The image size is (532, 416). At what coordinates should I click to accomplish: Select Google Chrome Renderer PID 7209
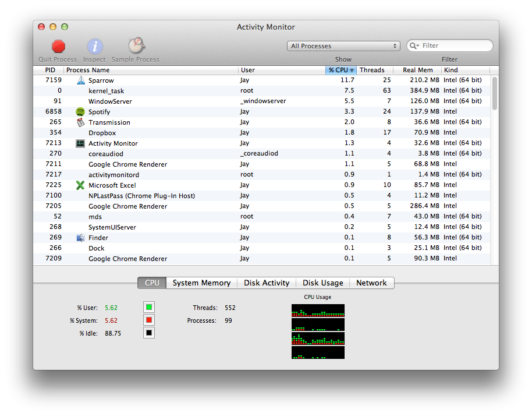point(262,259)
